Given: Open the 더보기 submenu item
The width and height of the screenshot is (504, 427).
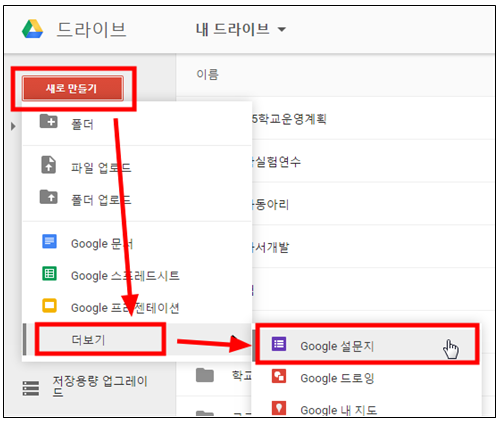Looking at the screenshot, I should [137, 339].
